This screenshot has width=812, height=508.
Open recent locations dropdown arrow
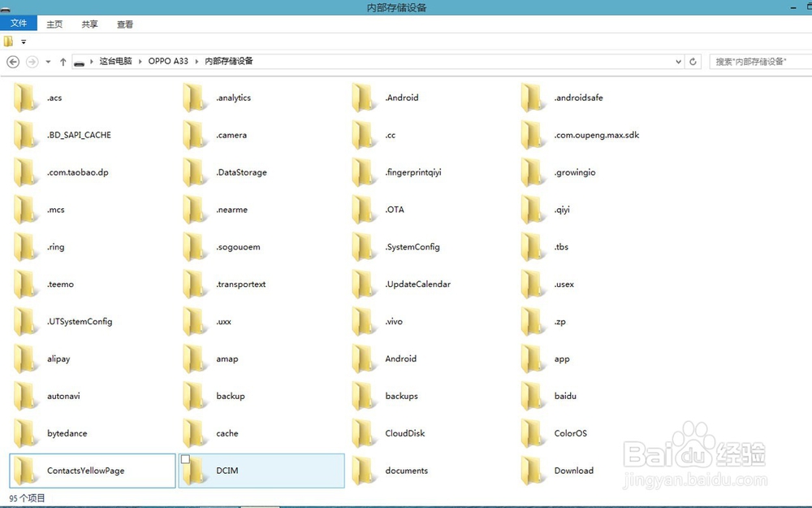click(48, 62)
